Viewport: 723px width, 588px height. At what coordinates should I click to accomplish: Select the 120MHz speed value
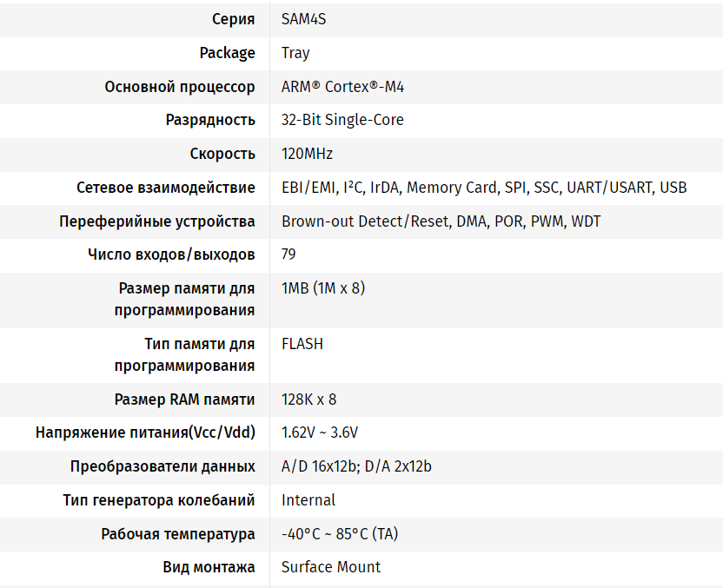click(307, 154)
